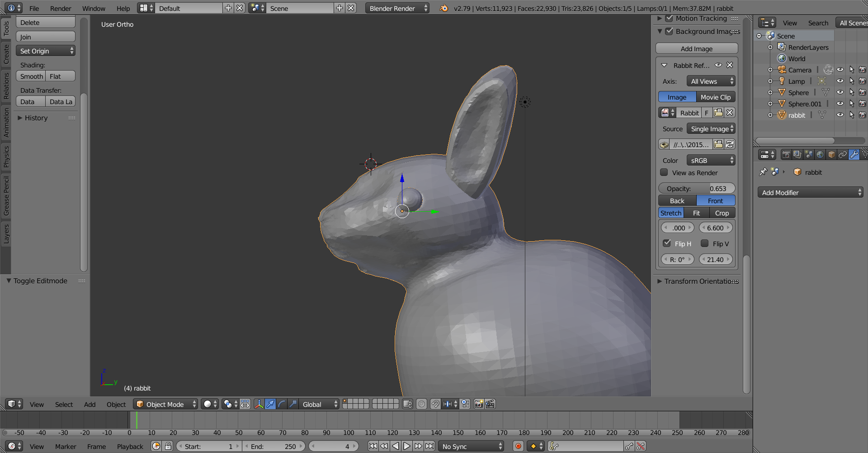This screenshot has height=453, width=868.
Task: Adjust the Opacity slider
Action: 697,188
